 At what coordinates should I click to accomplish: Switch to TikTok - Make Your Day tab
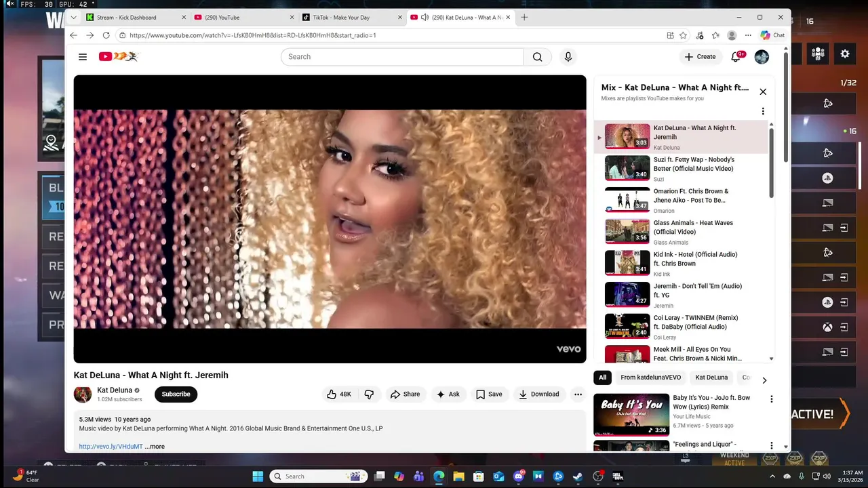click(x=351, y=18)
